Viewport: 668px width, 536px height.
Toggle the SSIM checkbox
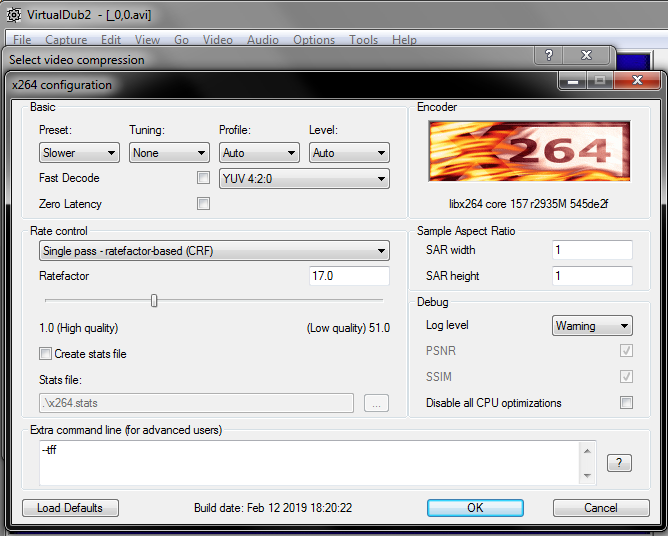626,377
